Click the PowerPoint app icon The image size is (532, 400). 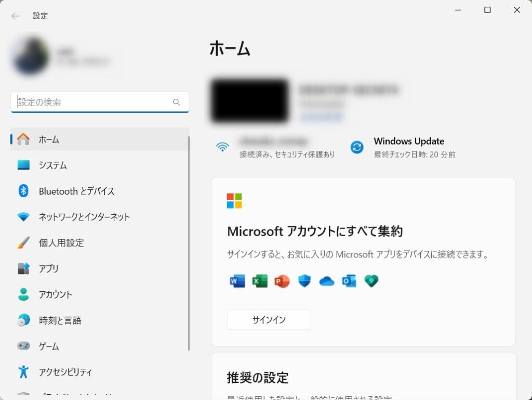(x=282, y=281)
